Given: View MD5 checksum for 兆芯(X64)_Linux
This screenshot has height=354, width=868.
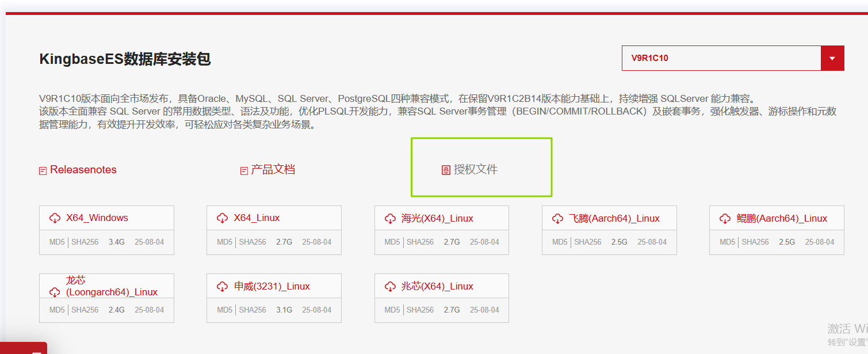Looking at the screenshot, I should (392, 310).
